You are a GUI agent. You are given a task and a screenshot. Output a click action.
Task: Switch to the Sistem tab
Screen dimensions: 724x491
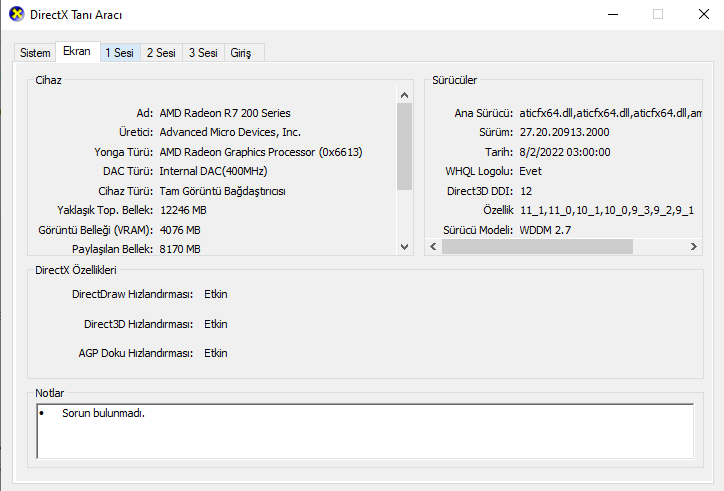(x=35, y=53)
